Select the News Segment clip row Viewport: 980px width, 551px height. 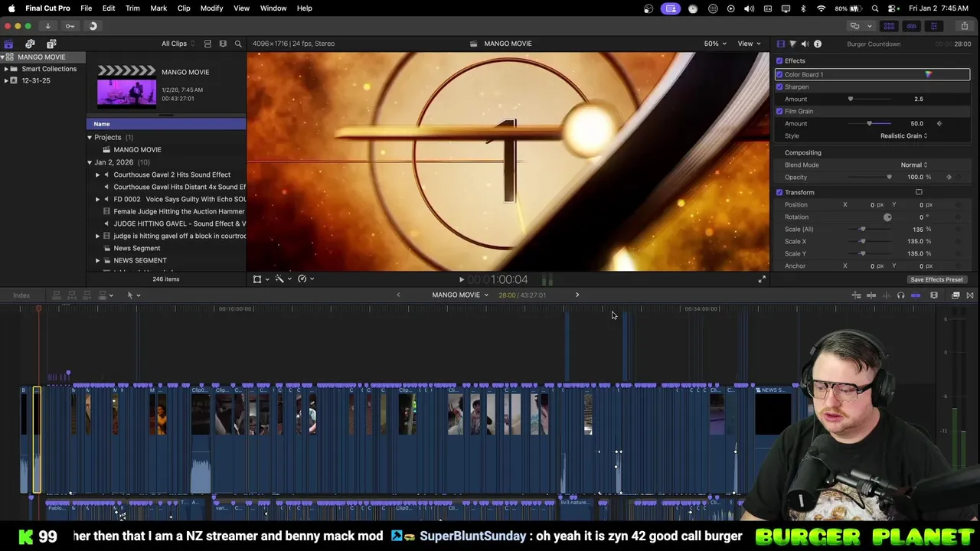click(166, 248)
